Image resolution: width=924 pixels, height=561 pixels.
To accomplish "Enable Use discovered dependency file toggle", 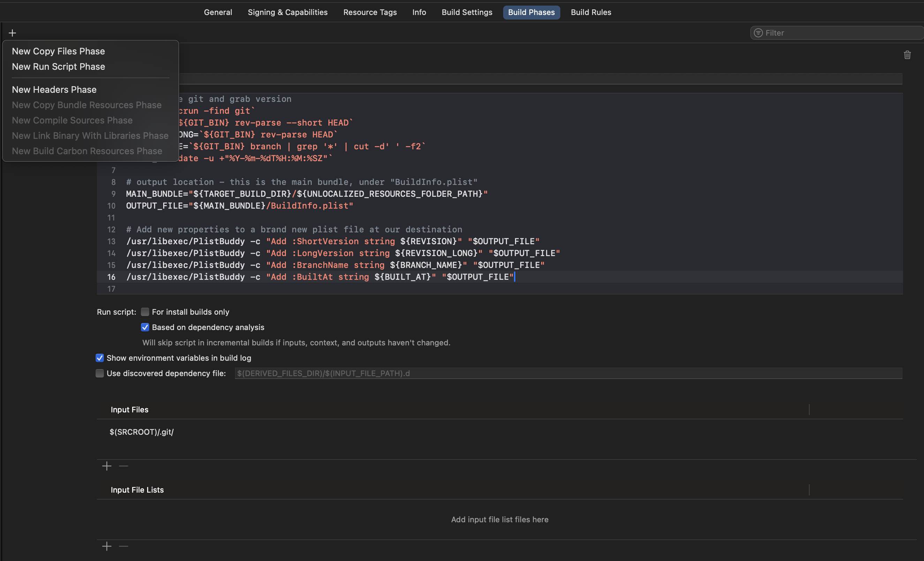I will click(x=99, y=373).
